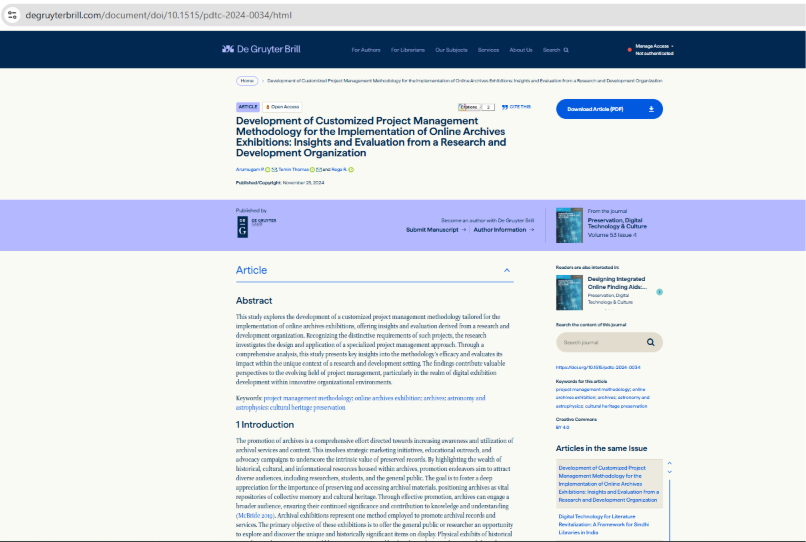Open the Our Subjects menu

click(447, 50)
